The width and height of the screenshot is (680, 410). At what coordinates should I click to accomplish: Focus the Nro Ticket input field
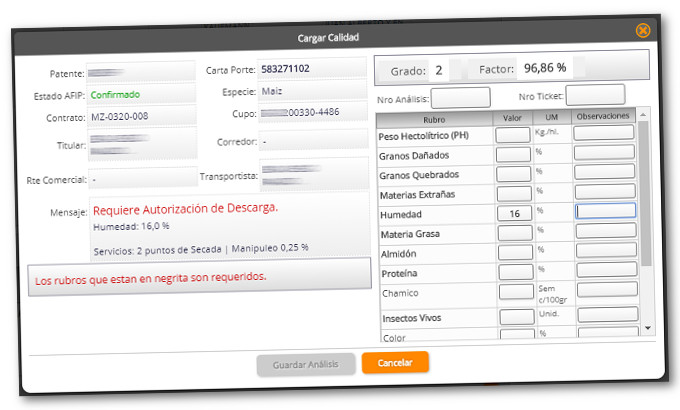[595, 95]
